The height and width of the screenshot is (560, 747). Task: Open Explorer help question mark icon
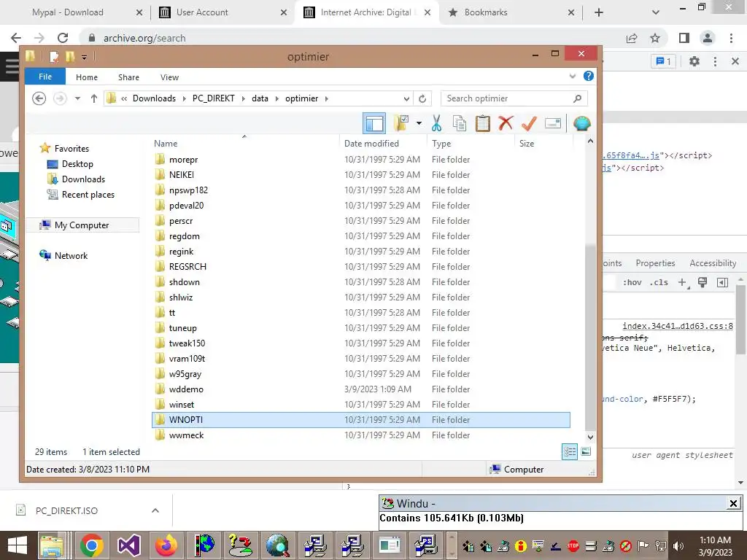(589, 76)
